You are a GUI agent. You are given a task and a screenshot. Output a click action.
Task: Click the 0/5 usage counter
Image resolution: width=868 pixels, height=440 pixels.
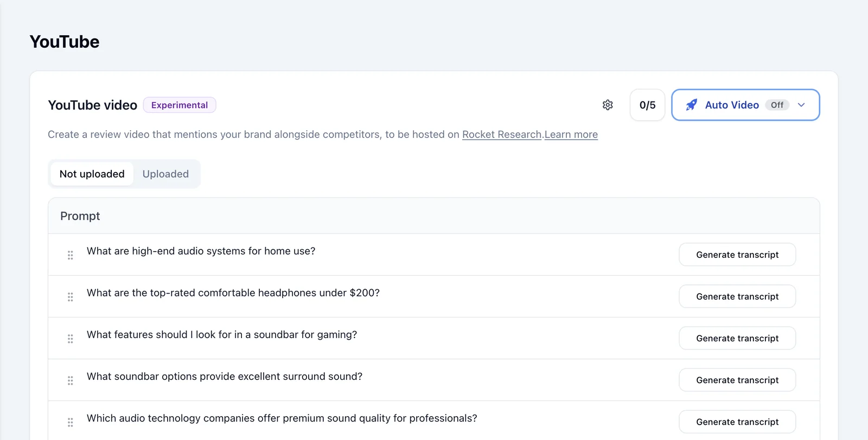tap(647, 105)
